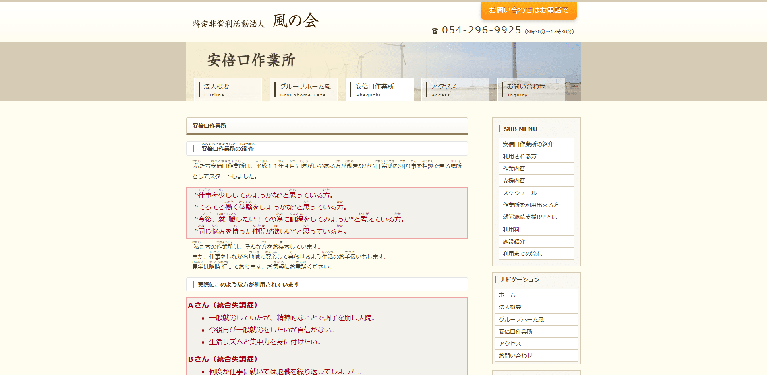Open the グループホーム風 navigation tab
Image resolution: width=767 pixels, height=375 pixels.
click(x=304, y=89)
